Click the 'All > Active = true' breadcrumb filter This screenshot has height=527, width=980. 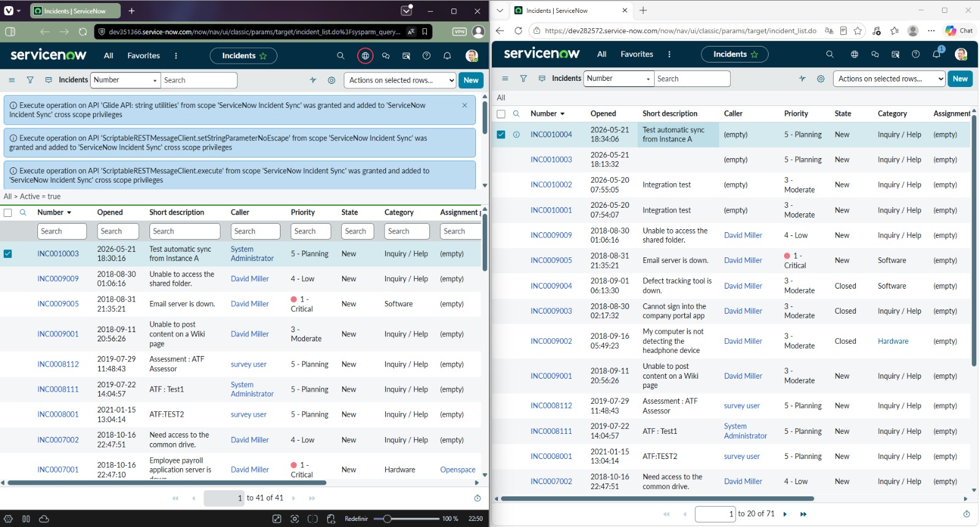click(32, 197)
